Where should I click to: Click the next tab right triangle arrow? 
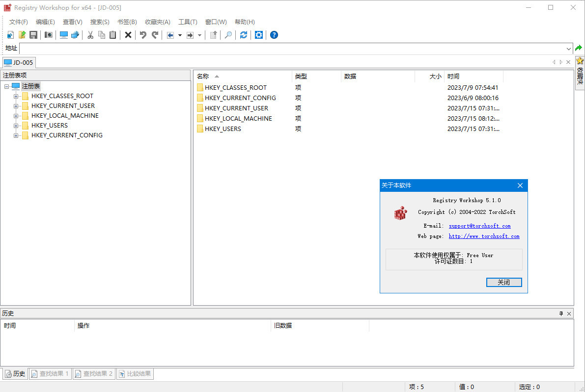click(x=561, y=62)
